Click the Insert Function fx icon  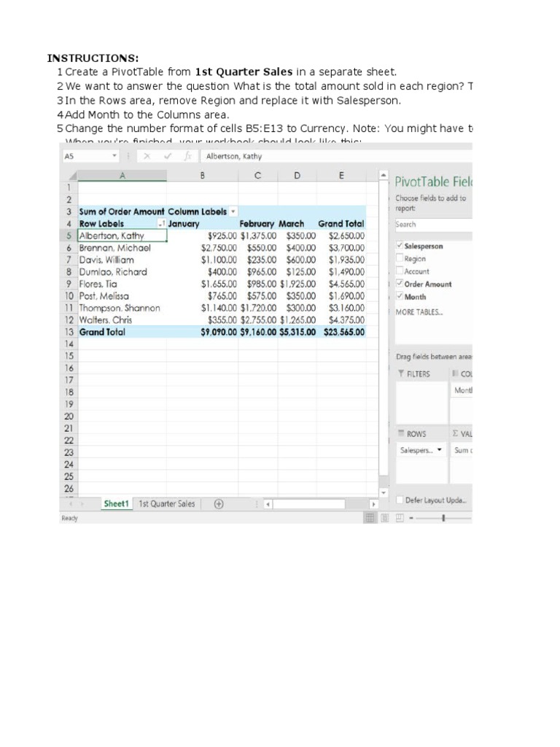point(189,156)
